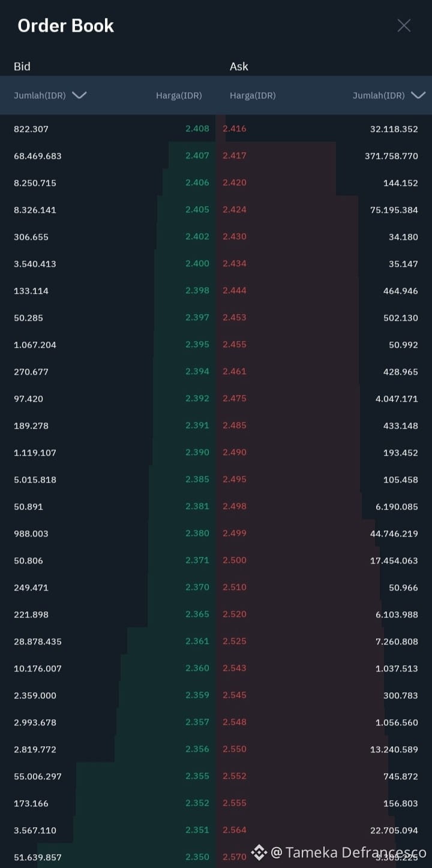432x868 pixels.
Task: Select bid price 2.355
Action: point(197,776)
